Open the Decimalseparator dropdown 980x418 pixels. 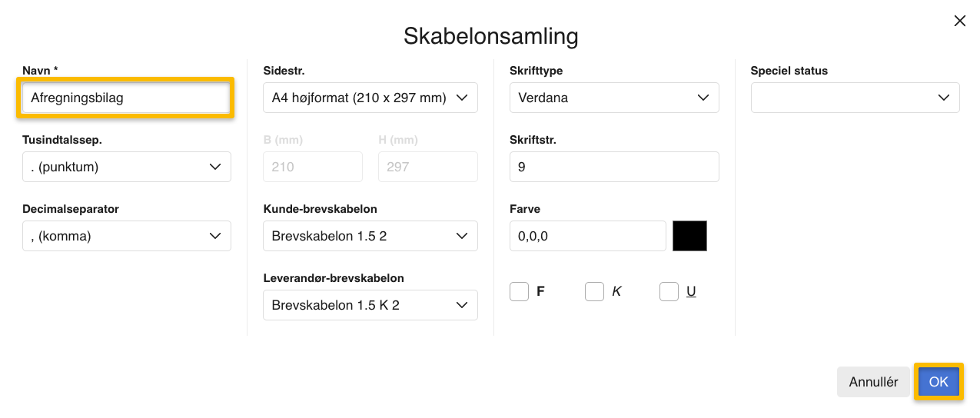coord(127,236)
